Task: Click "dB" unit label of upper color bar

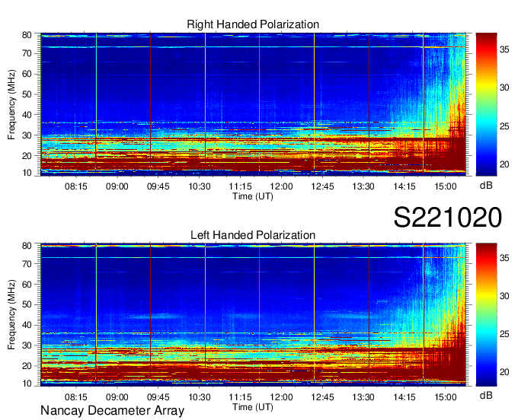Action: [x=486, y=186]
